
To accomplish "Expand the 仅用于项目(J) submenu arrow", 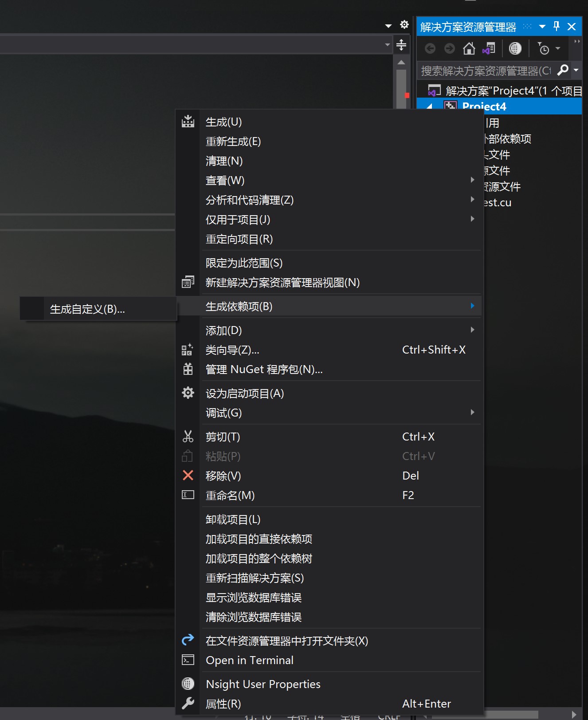I will (472, 219).
